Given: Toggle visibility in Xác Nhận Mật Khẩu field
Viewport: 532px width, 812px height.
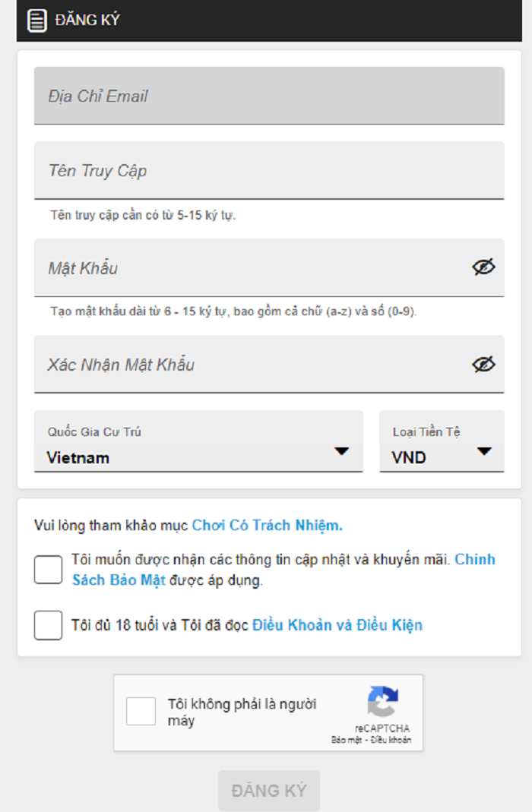Looking at the screenshot, I should [x=483, y=364].
